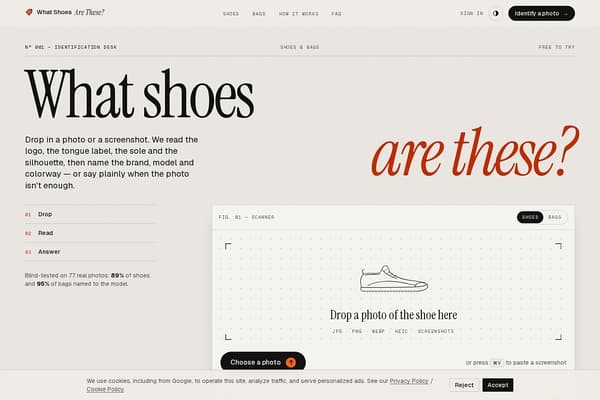Open the FAQ nav item
Screen dimensions: 600x400
[336, 14]
